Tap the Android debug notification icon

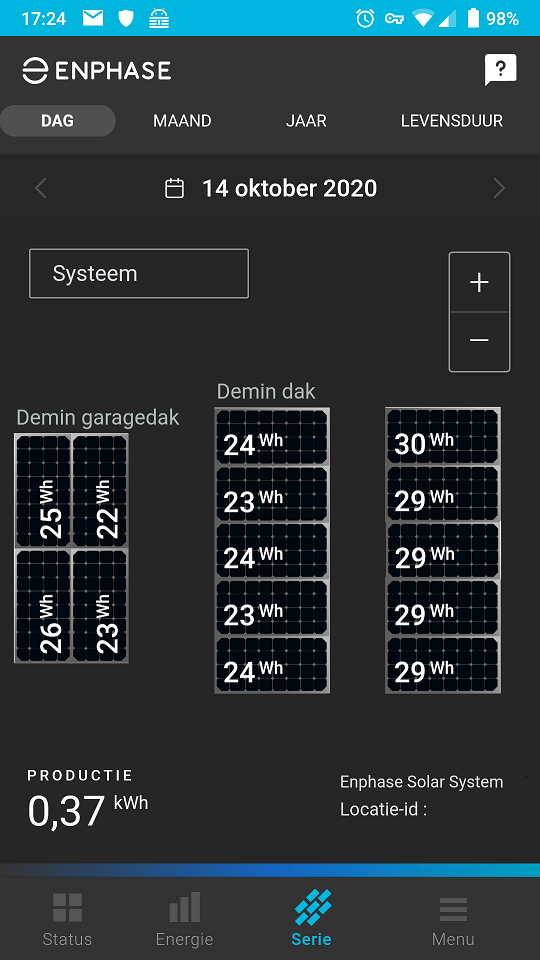pos(159,19)
